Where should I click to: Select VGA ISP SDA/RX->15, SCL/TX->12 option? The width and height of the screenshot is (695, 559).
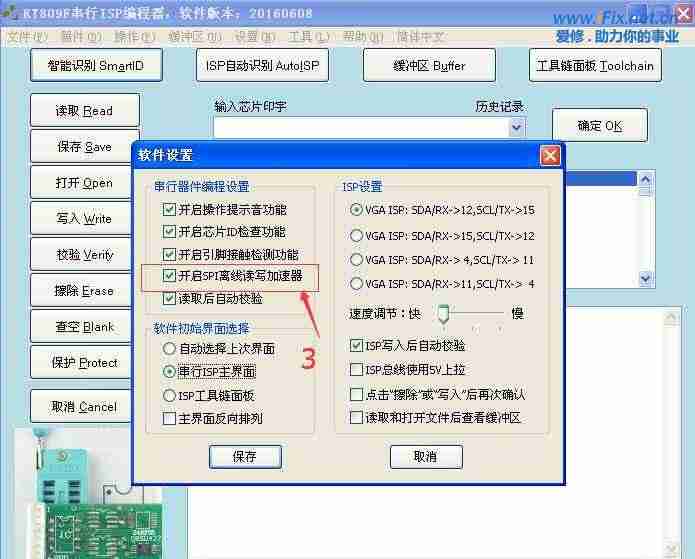(x=357, y=236)
